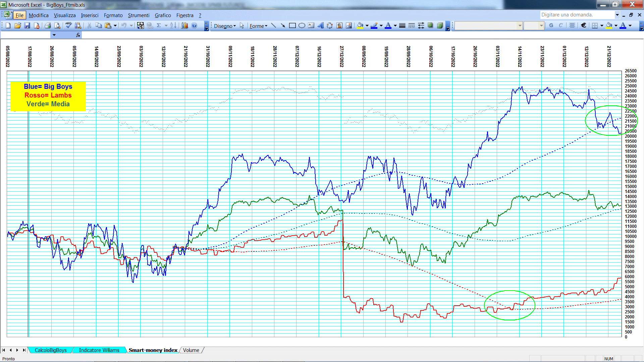Open a file with the folder icon
Image resolution: width=644 pixels, height=362 pixels.
point(18,25)
